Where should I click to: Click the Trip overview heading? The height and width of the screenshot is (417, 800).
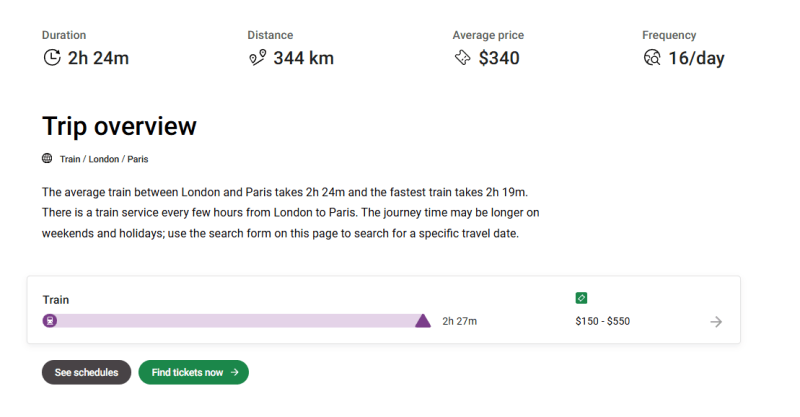119,126
